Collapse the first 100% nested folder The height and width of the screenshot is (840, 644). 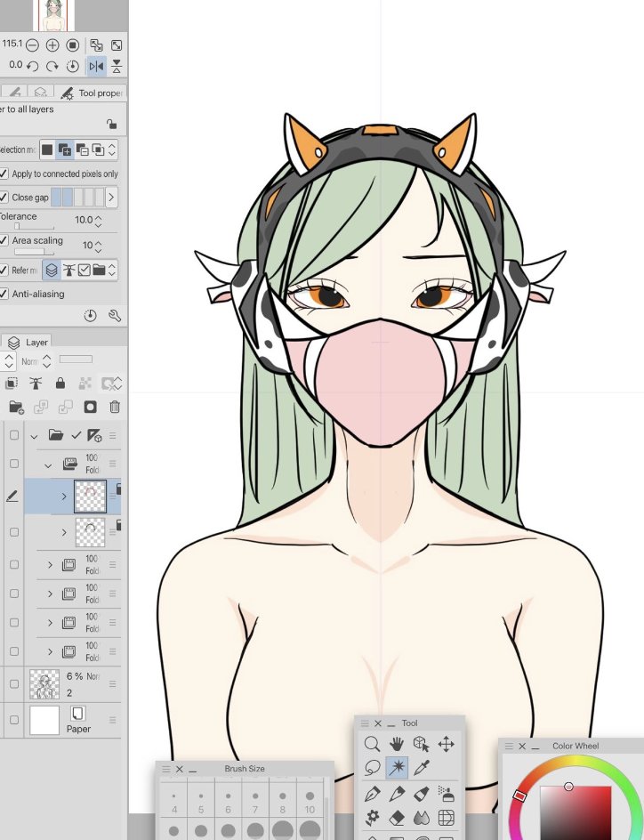48,465
